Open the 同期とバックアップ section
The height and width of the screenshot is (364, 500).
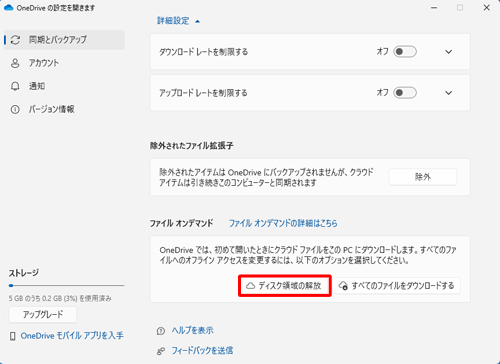64,40
